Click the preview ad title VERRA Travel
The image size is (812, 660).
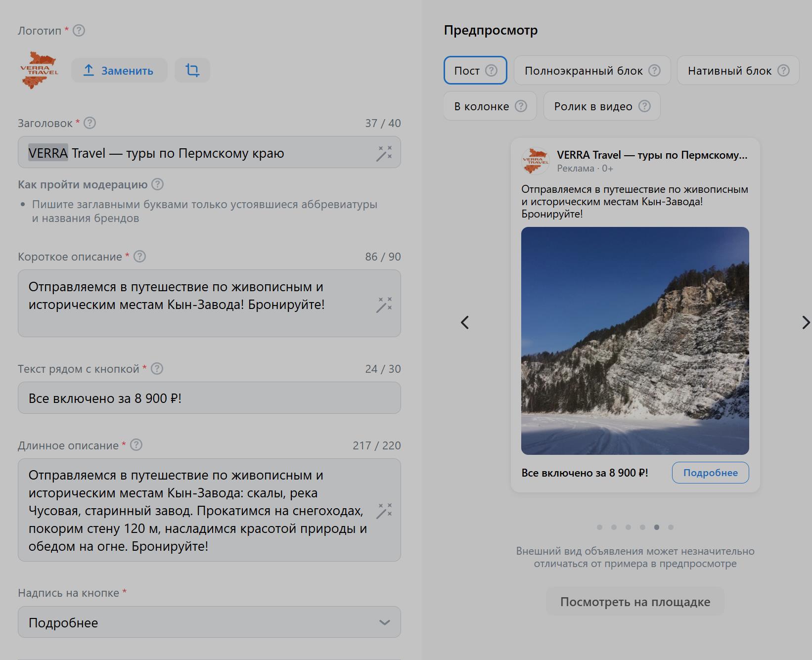pos(652,155)
